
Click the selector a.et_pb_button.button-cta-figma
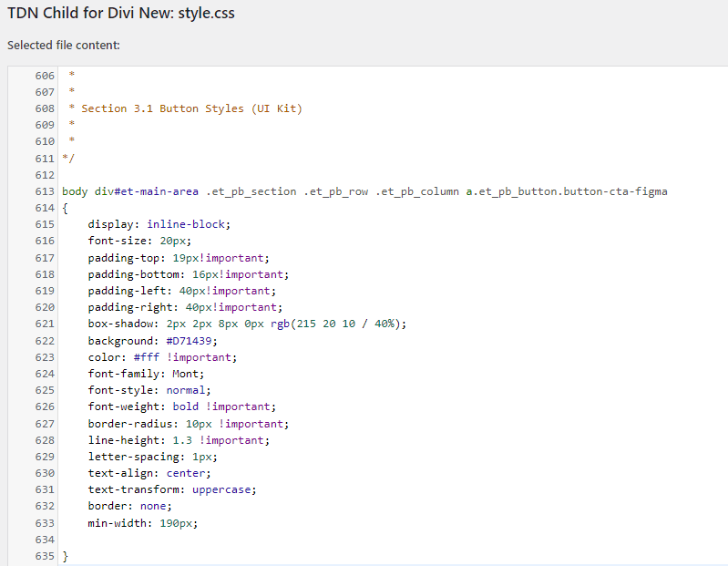pos(567,191)
